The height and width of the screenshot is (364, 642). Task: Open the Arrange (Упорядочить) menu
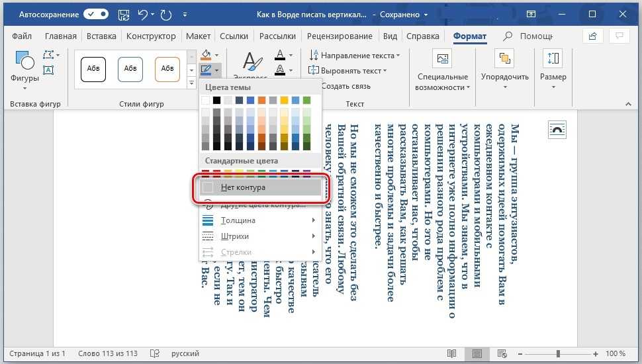click(504, 69)
